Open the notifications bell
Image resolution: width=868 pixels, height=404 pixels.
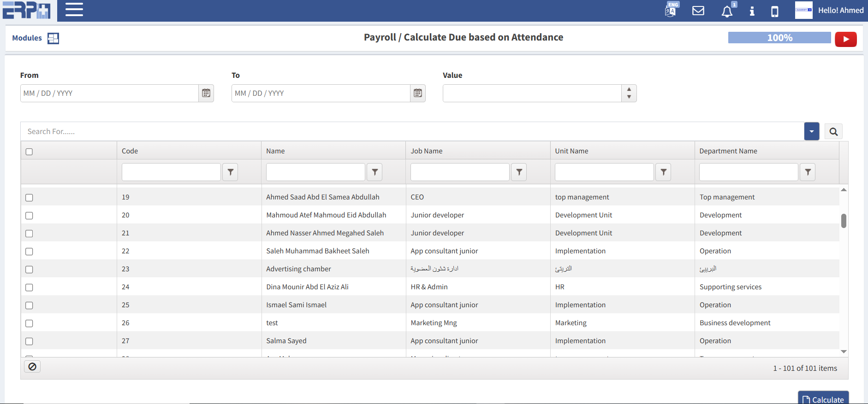pos(727,11)
